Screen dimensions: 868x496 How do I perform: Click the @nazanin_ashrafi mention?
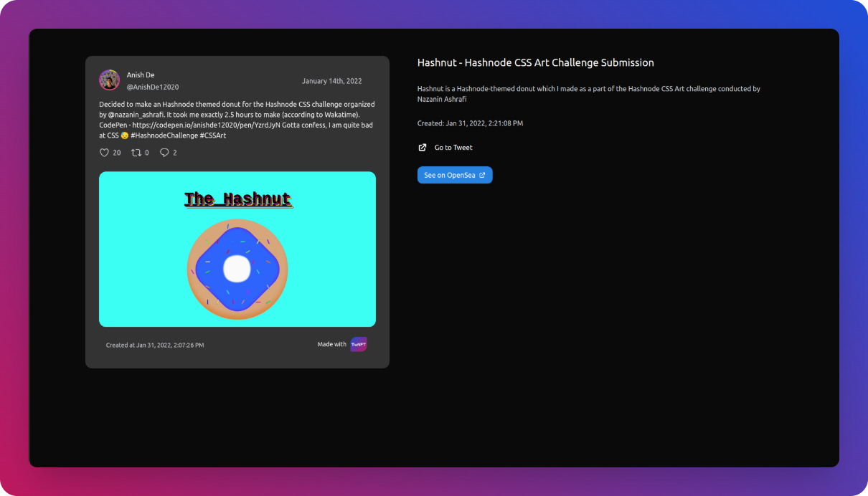[136, 115]
